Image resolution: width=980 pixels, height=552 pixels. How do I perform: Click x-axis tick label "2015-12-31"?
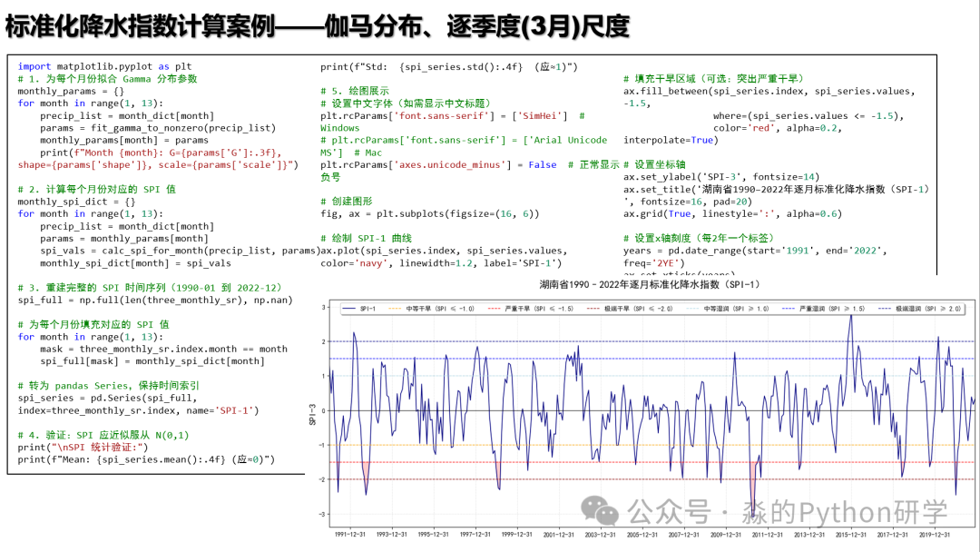pos(850,535)
